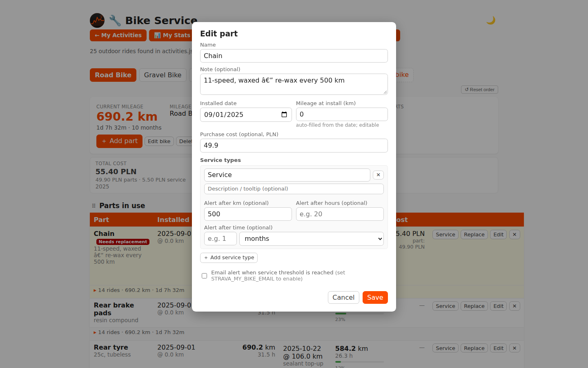Log a Service for the Chain row

[445, 235]
